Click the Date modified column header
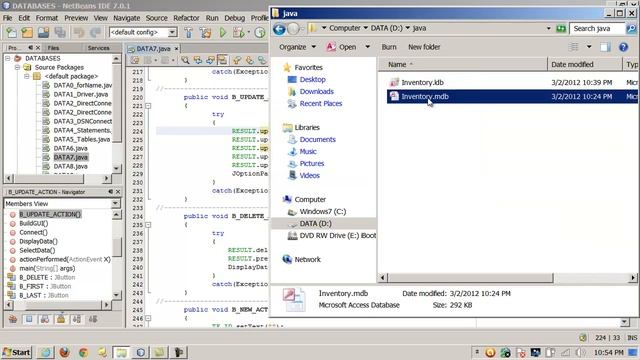The height and width of the screenshot is (360, 640). click(x=572, y=64)
